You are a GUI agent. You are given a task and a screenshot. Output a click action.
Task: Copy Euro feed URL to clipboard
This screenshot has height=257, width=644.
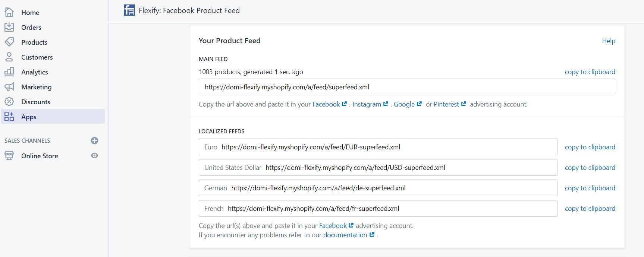click(x=590, y=147)
